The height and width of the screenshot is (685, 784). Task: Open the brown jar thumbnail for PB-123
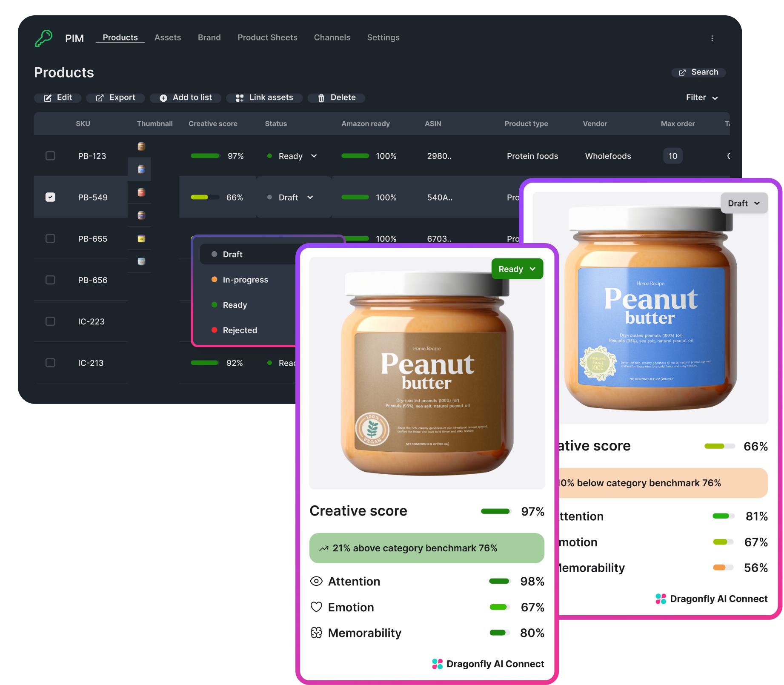click(141, 146)
